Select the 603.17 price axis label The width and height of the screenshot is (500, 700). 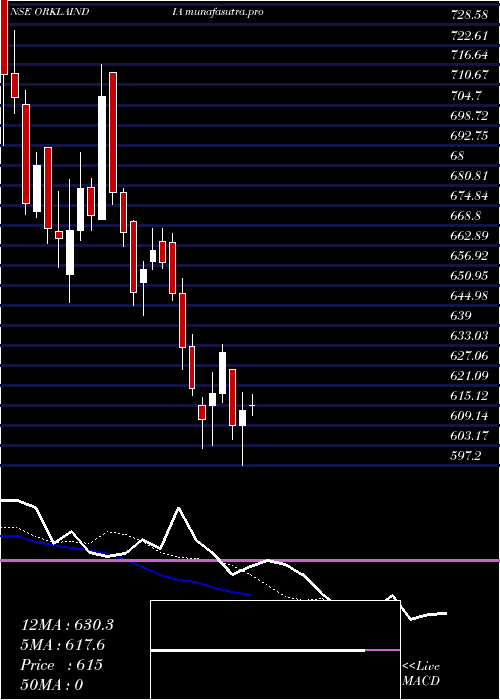point(470,435)
